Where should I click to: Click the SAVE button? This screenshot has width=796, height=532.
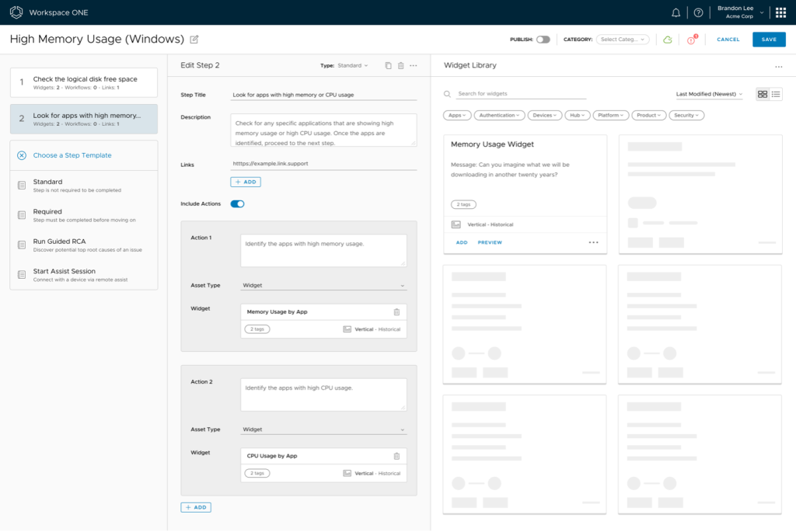click(x=769, y=40)
